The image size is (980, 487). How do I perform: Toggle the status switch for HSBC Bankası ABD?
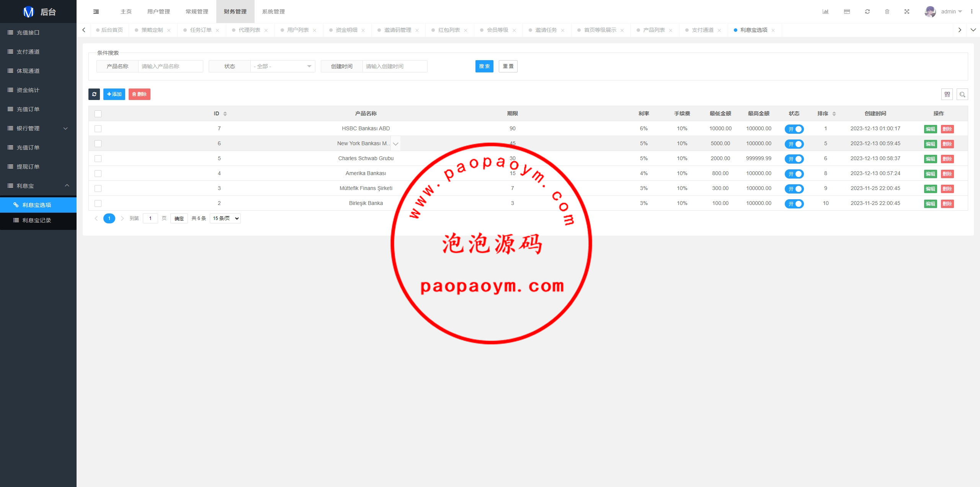(x=794, y=129)
